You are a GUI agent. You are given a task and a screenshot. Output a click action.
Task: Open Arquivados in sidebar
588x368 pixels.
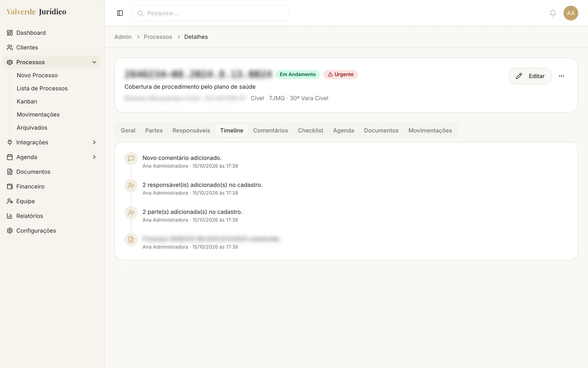click(32, 128)
